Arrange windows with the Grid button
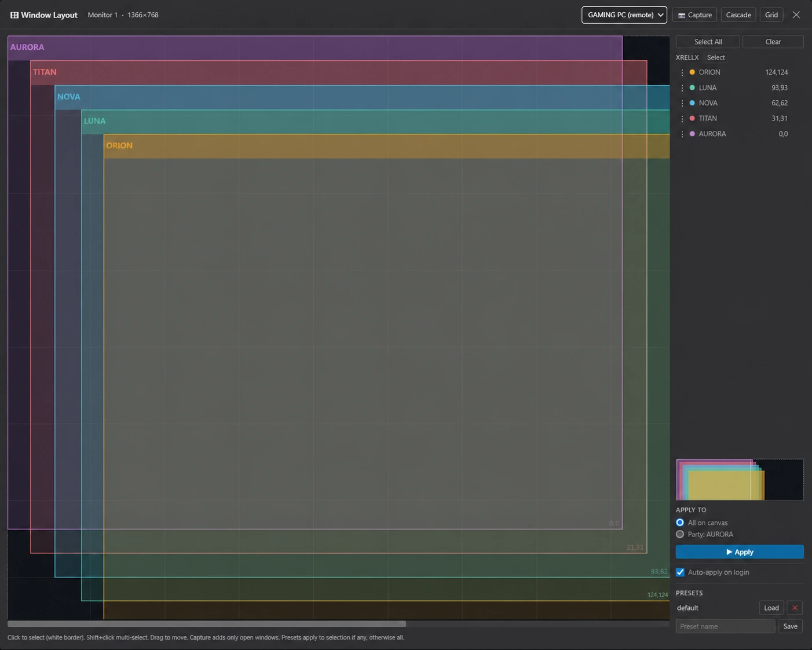 click(771, 15)
